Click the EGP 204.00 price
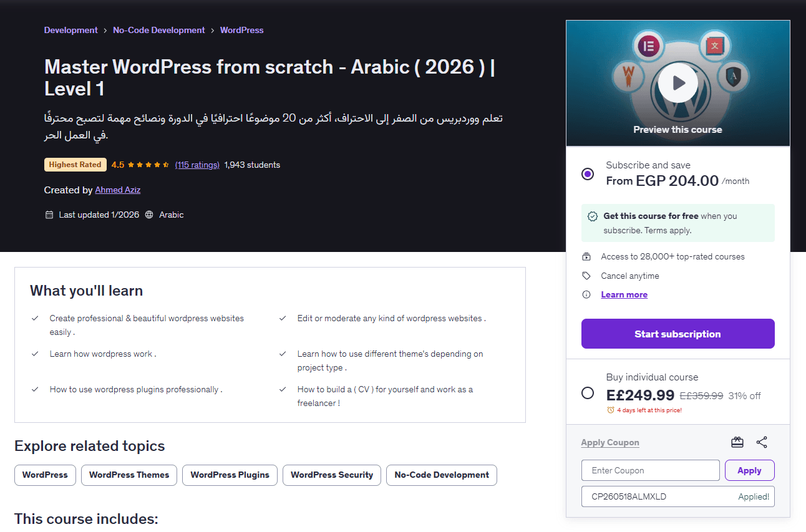 point(677,181)
